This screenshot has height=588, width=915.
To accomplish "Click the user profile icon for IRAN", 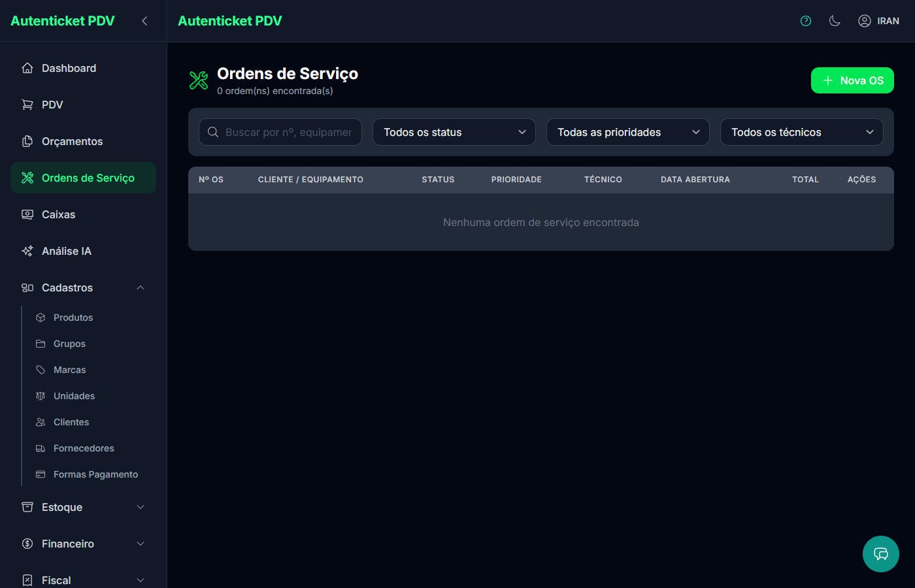I will point(864,20).
